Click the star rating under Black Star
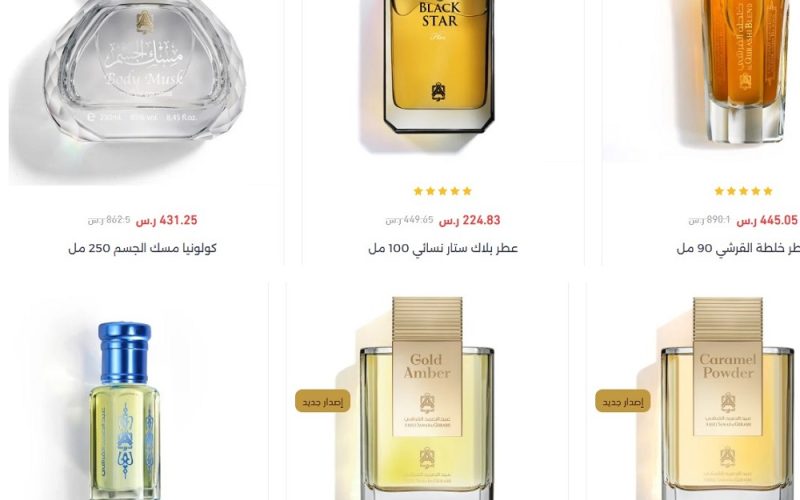Viewport: 800px width, 500px height. [x=442, y=191]
